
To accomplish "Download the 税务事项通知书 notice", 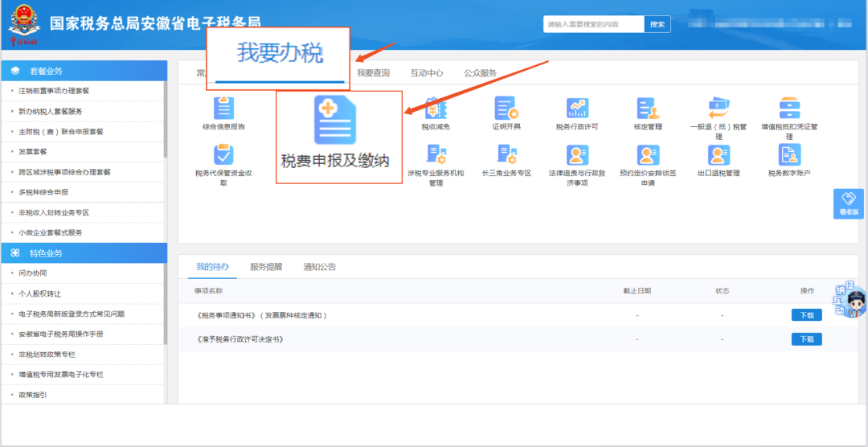I will coord(807,315).
